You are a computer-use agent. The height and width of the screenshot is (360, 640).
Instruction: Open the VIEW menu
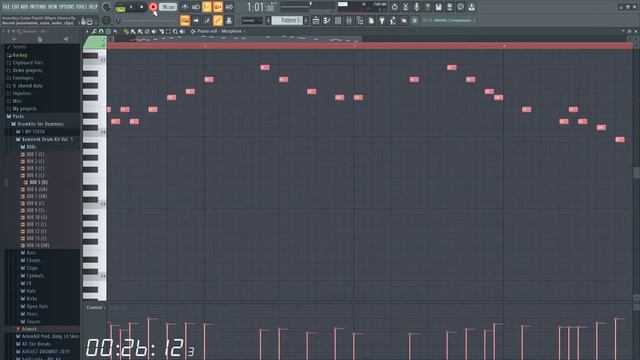click(x=53, y=7)
